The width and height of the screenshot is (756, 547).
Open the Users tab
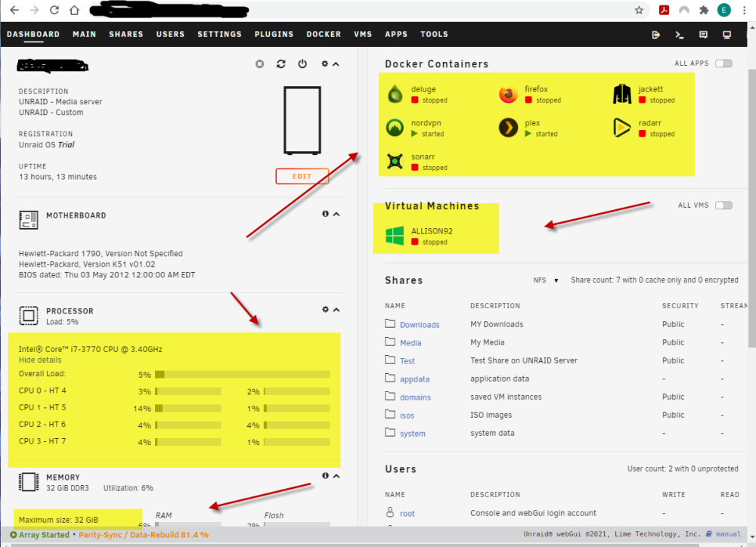click(170, 34)
